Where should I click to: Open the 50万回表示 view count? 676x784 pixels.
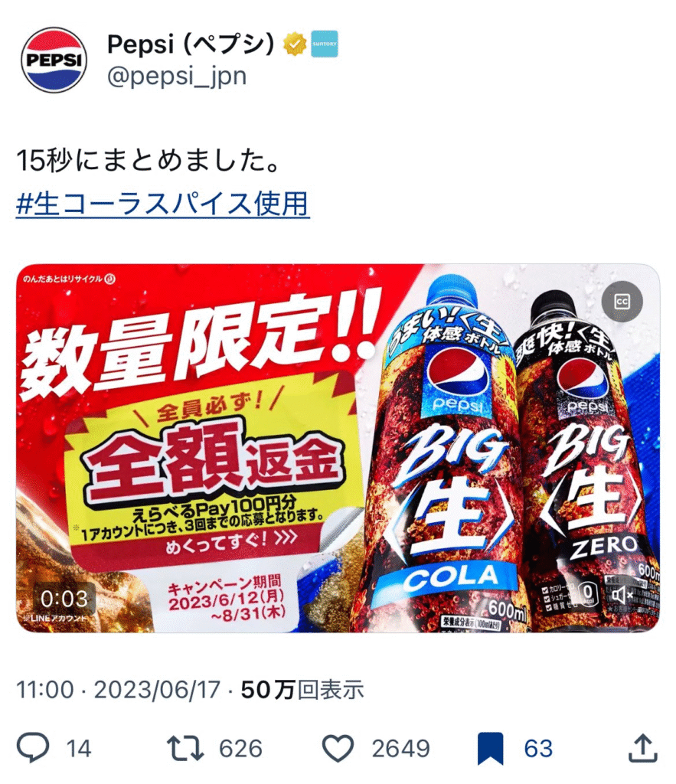pyautogui.click(x=302, y=690)
